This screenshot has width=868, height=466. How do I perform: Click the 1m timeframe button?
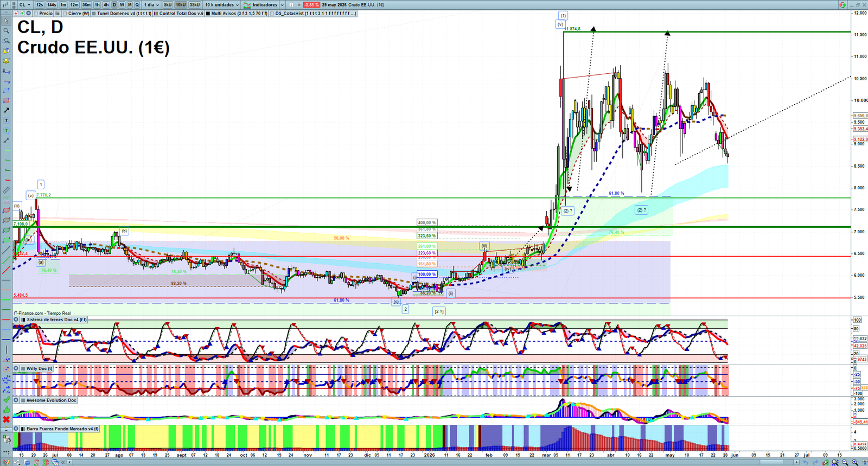click(x=63, y=4)
